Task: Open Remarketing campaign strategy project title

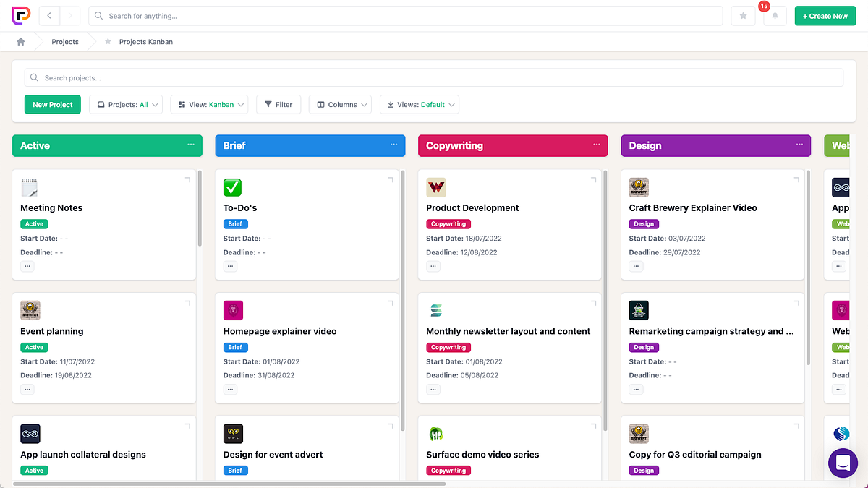Action: point(711,331)
